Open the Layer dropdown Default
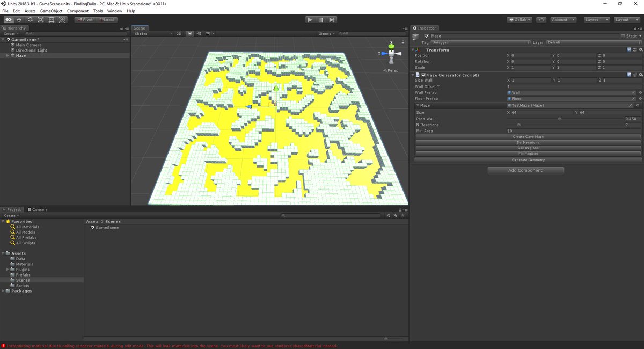Screen dimensions: 644x349 [x=594, y=42]
